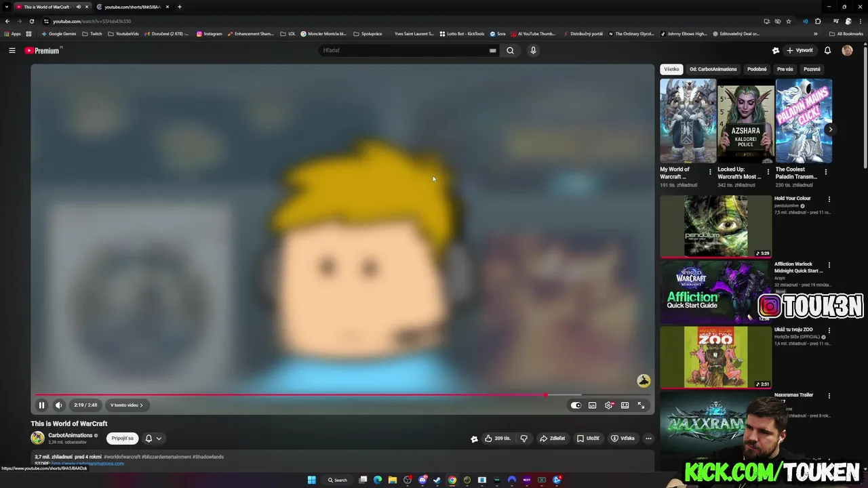
Task: Toggle subtitles in the player
Action: click(x=592, y=405)
